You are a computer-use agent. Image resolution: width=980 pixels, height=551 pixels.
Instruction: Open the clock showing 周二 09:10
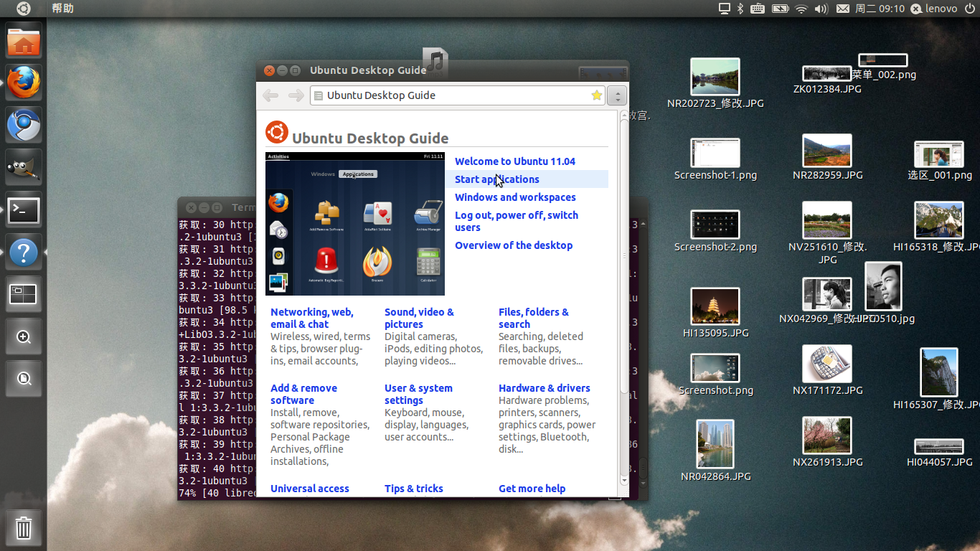click(881, 9)
